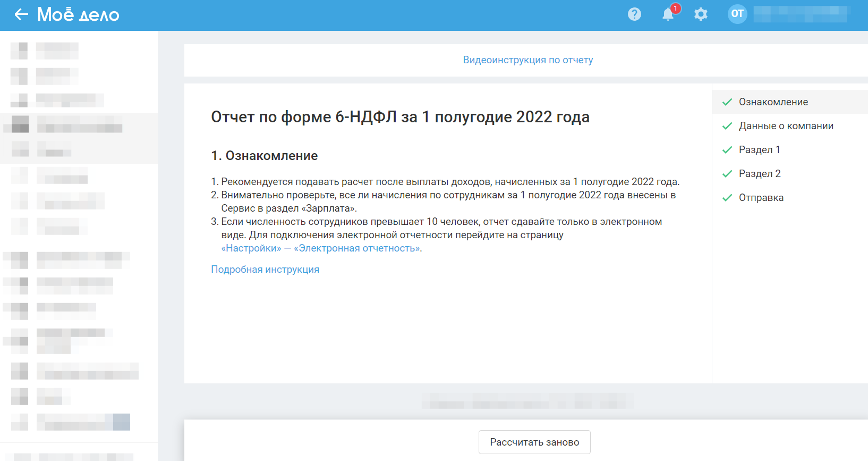Click the red notification count badge

(675, 9)
